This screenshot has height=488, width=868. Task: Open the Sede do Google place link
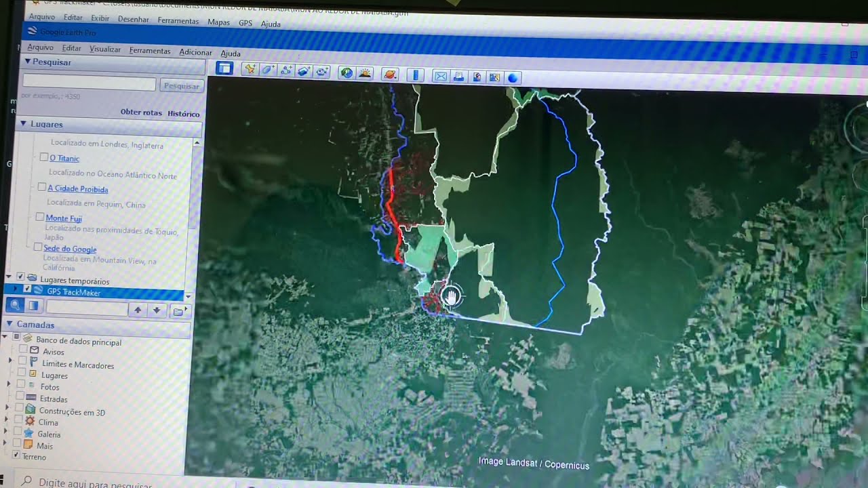pos(70,249)
